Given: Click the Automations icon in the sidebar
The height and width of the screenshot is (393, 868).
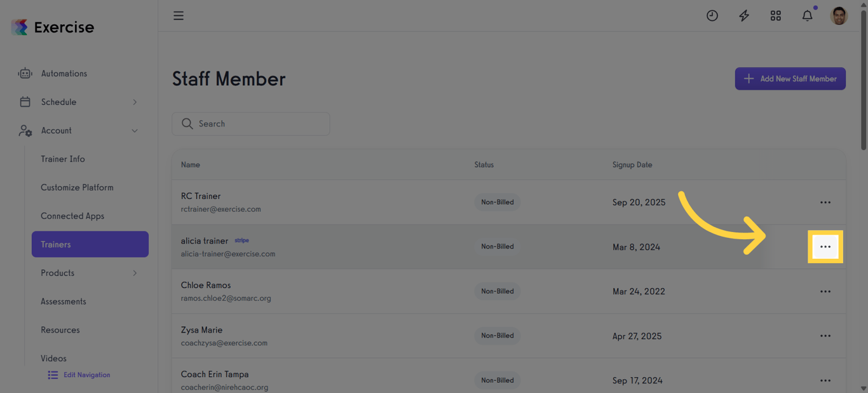Looking at the screenshot, I should tap(25, 73).
